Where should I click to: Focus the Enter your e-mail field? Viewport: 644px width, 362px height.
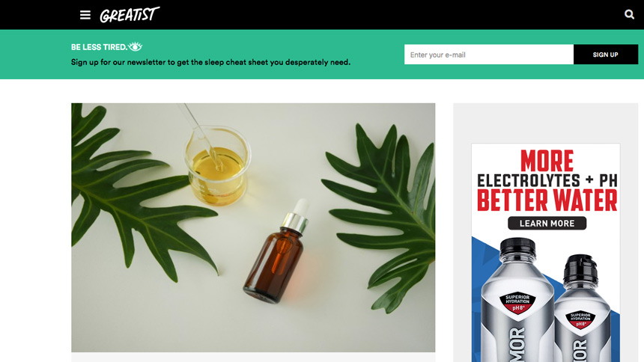click(x=489, y=55)
